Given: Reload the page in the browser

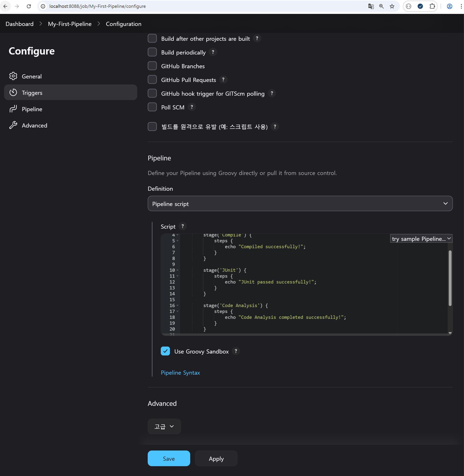Looking at the screenshot, I should [x=29, y=6].
